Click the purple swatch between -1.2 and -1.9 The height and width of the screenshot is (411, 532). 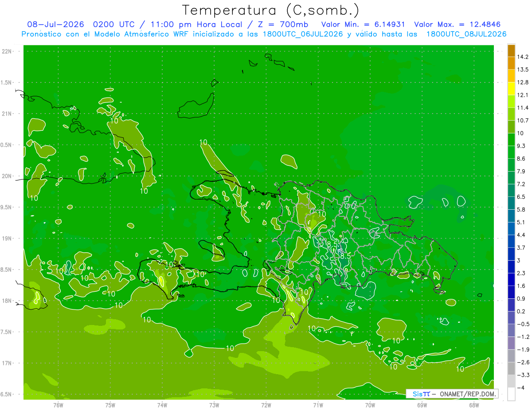pos(511,343)
